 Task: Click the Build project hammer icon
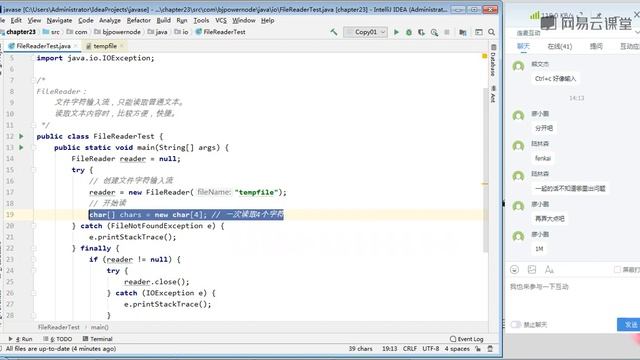[334, 32]
